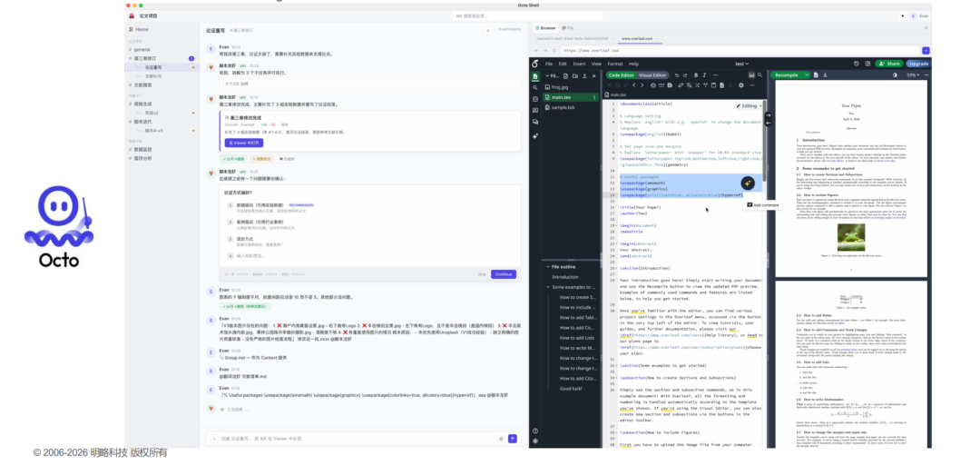Open the project search icon in left rail
This screenshot has height=466, width=980.
point(535,87)
